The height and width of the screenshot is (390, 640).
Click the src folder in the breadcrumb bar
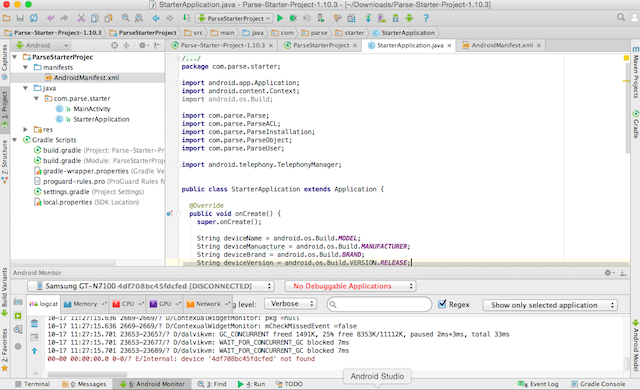[x=194, y=33]
